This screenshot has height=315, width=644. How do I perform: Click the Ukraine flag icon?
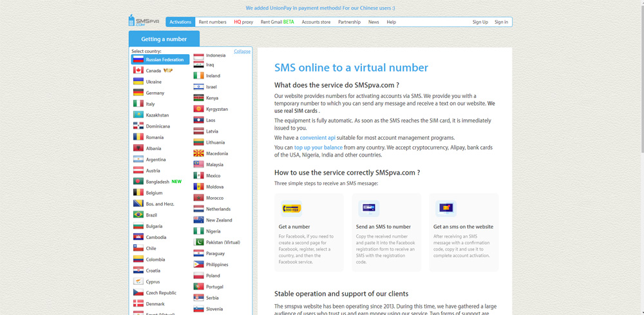[x=138, y=82]
